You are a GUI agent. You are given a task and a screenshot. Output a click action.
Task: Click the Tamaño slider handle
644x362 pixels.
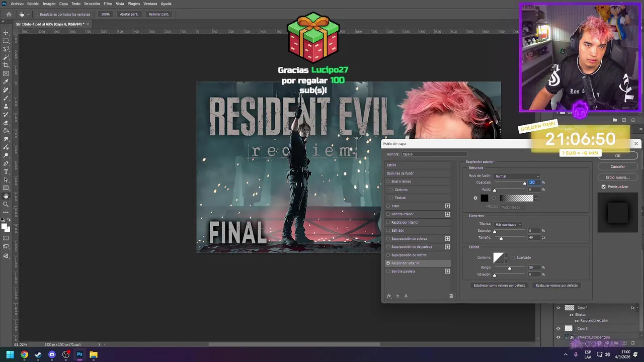pyautogui.click(x=501, y=238)
